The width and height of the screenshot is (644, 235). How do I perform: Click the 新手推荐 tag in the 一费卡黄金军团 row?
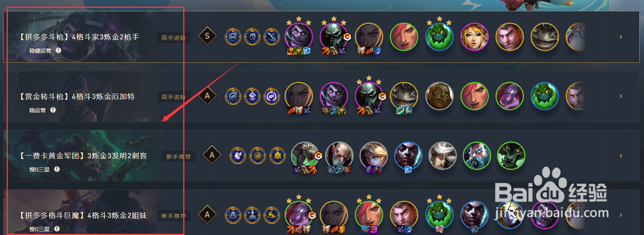pyautogui.click(x=179, y=156)
